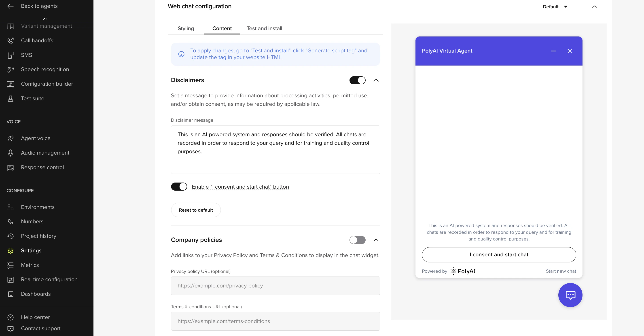Open the Default environment dropdown
644x336 pixels.
[x=555, y=6]
